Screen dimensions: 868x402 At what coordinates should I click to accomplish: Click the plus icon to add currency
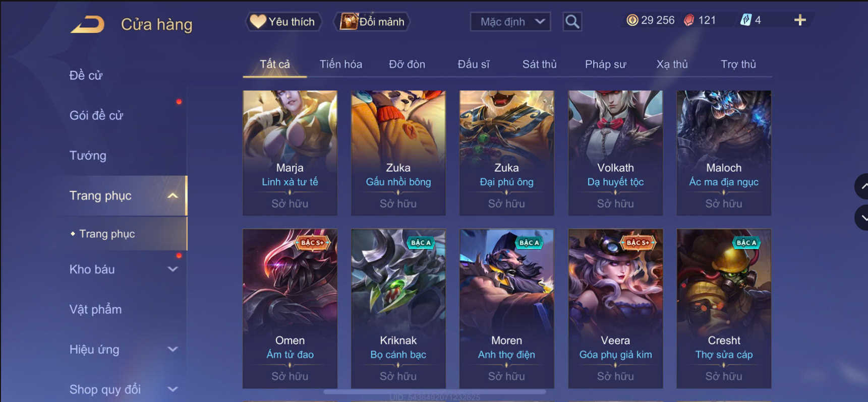pos(800,20)
